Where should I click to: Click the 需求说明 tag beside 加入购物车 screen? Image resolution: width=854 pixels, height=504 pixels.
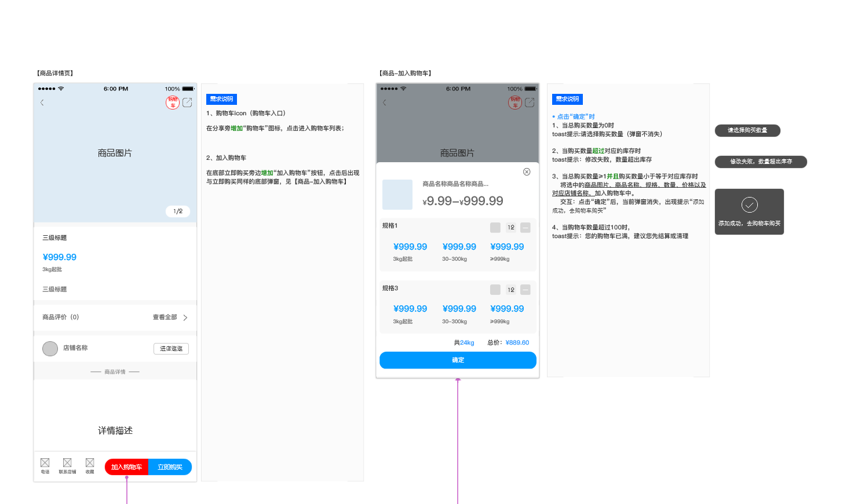[x=567, y=99]
